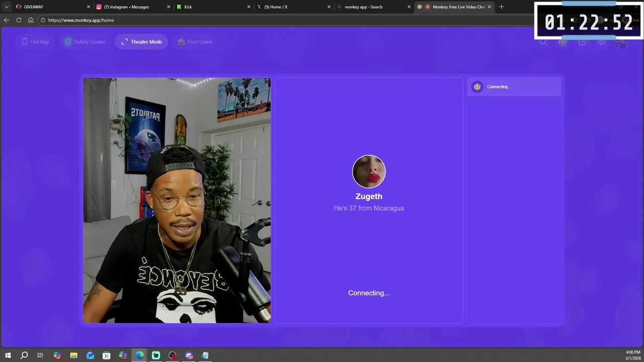Open Microsoft 365 from the taskbar
Viewport: 644px width, 362px height.
click(123, 355)
